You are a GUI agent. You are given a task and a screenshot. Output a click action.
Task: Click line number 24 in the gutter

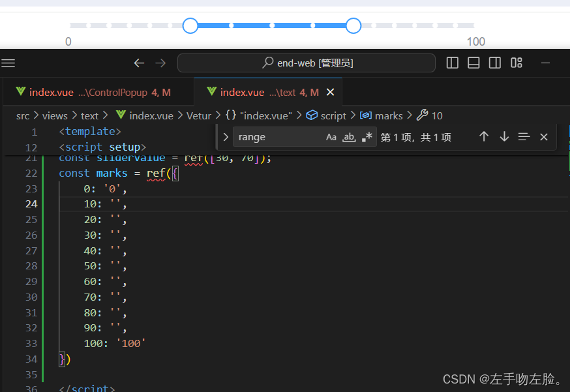click(31, 204)
